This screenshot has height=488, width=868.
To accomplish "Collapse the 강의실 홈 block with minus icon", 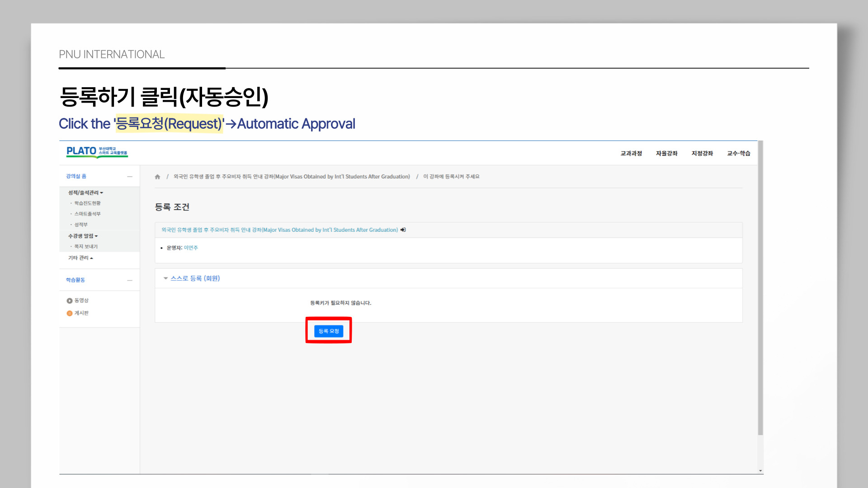I will coord(130,177).
